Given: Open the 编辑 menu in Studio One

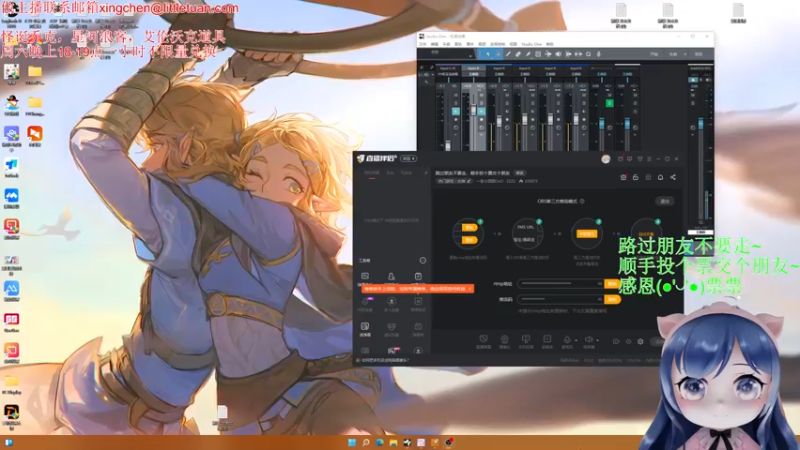Looking at the screenshot, I should (435, 44).
